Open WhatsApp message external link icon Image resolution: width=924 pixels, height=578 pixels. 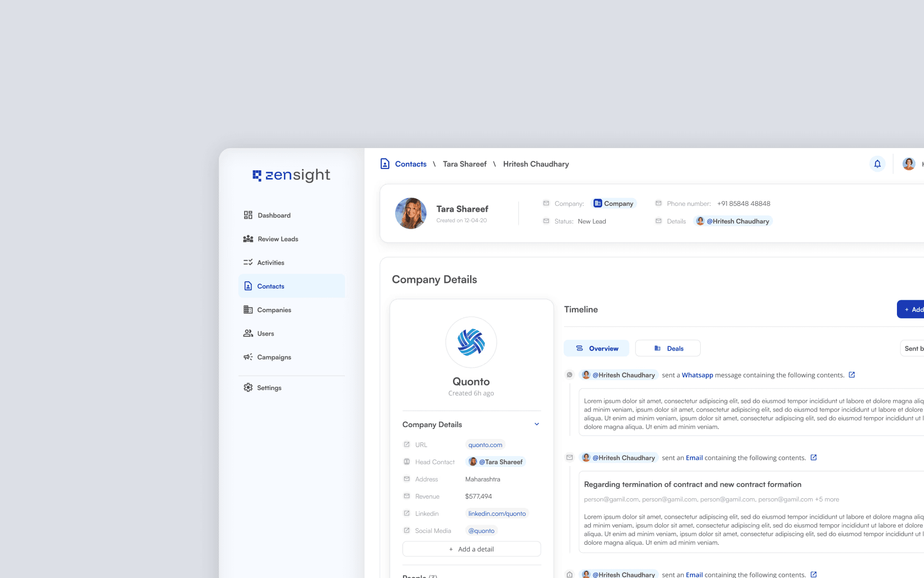pos(852,375)
